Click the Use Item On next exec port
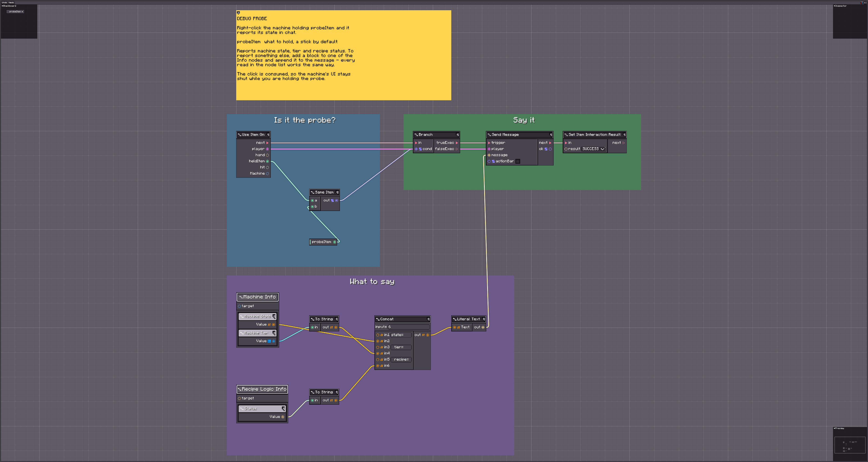The width and height of the screenshot is (868, 462). [268, 143]
